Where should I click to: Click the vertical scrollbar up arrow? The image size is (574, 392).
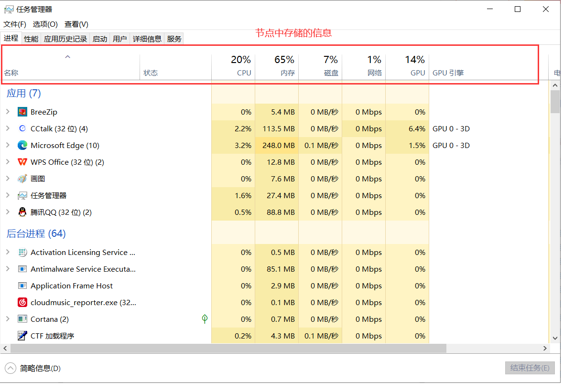[x=555, y=85]
